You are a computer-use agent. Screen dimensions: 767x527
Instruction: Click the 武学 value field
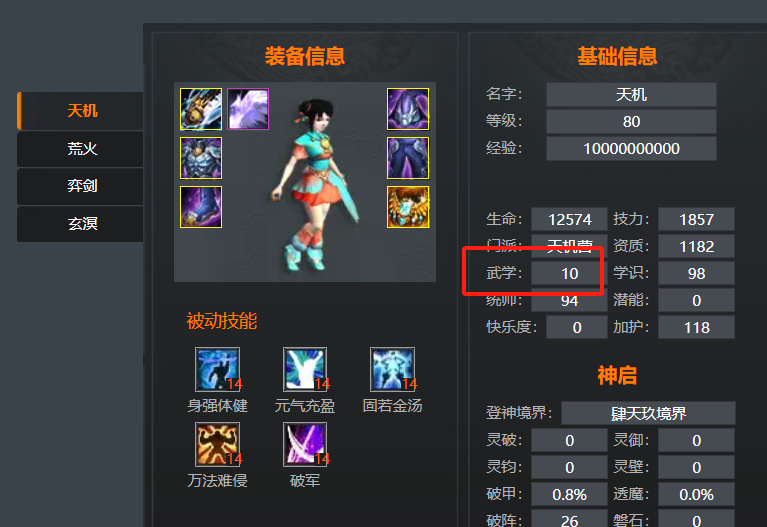pos(569,273)
